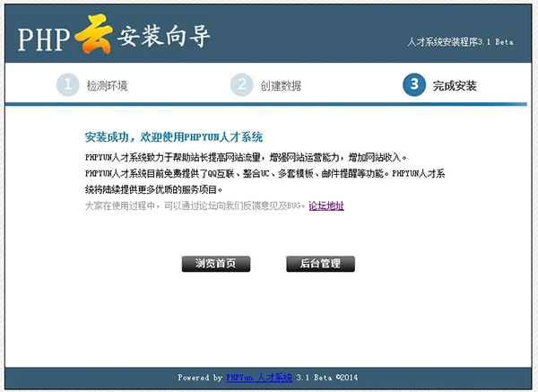Click the 人才系统安装程序3.1 Beta header text
Viewport: 538px width, 392px height.
[x=461, y=42]
